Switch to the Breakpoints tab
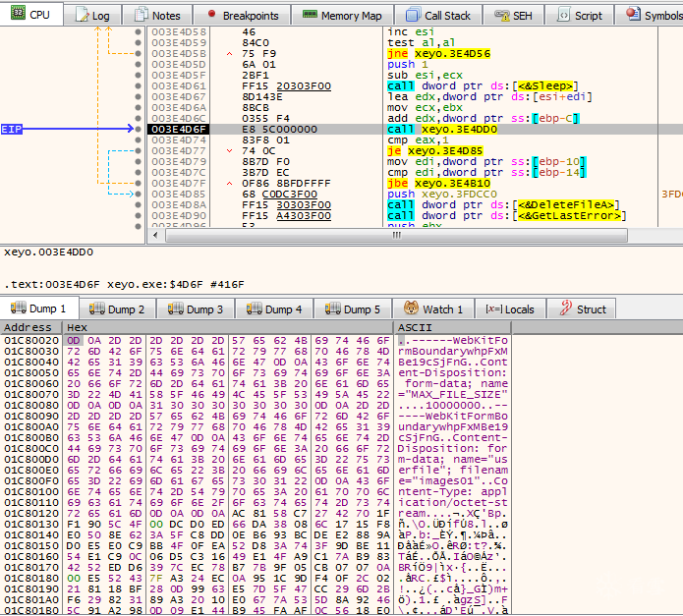This screenshot has height=616, width=683. tap(243, 16)
